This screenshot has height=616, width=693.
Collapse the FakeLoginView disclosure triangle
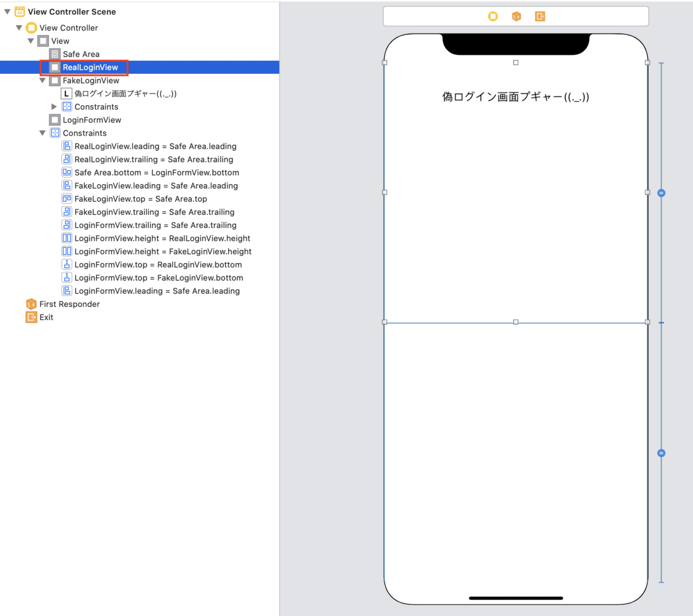click(x=42, y=80)
